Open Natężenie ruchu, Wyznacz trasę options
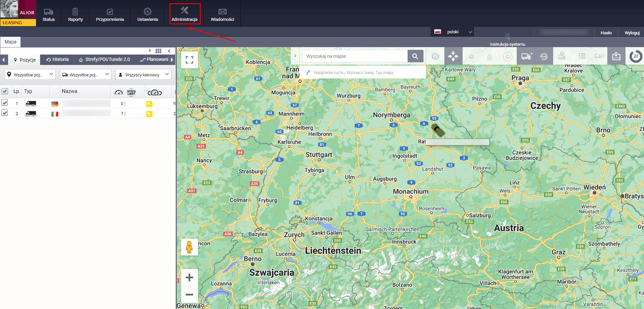This screenshot has width=644, height=309. [x=363, y=72]
